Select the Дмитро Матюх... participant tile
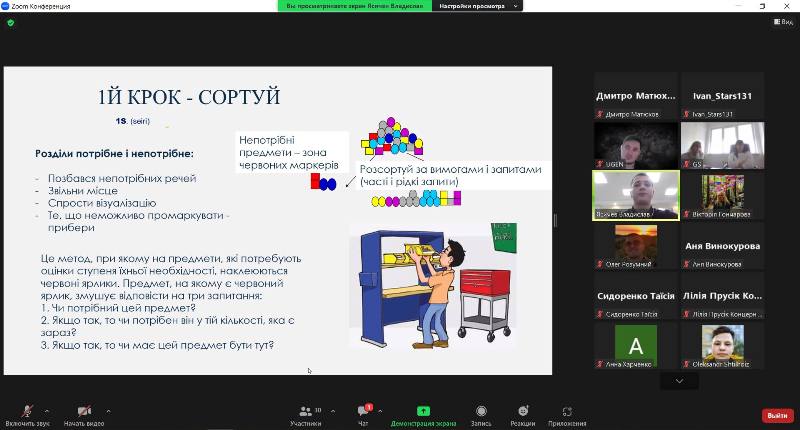 (x=636, y=95)
